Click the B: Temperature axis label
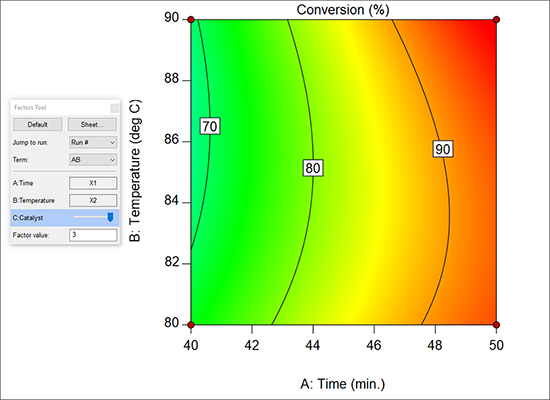Viewport: 550px width, 400px height. 135,171
